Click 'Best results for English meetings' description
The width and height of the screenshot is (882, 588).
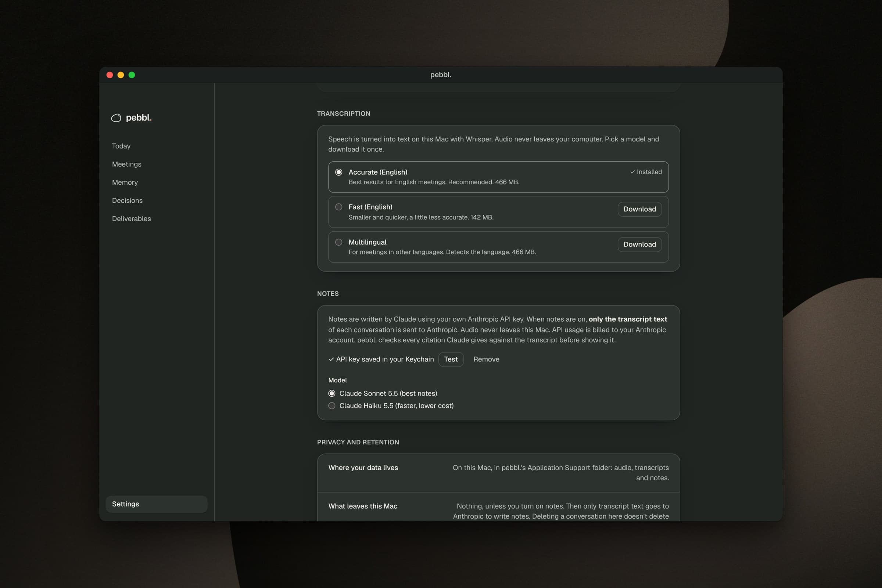[434, 182]
